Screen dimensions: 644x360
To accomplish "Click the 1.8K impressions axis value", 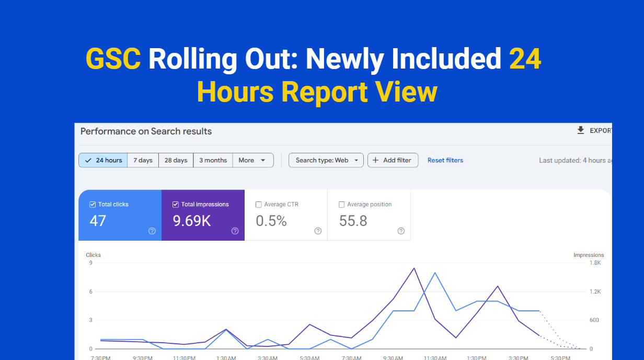I will (x=595, y=263).
